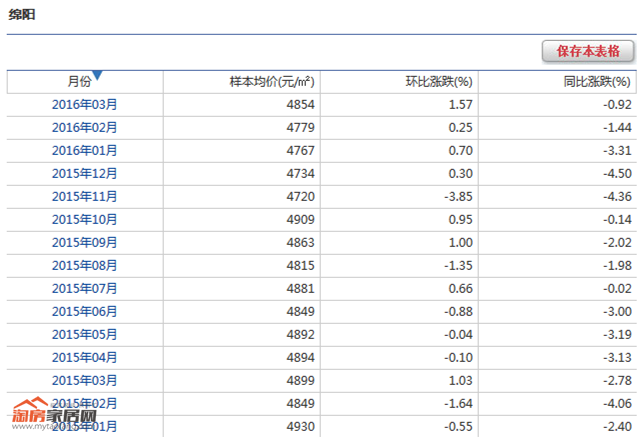Screen dimensions: 643x437
Task: View the 2015年09月 data link
Action: (x=84, y=243)
